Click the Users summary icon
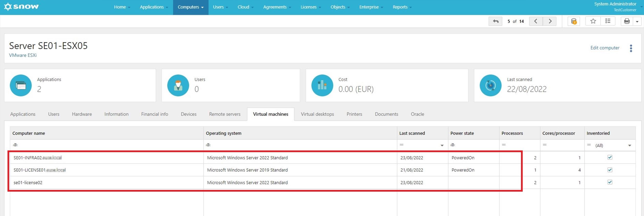The height and width of the screenshot is (216, 644). point(178,85)
